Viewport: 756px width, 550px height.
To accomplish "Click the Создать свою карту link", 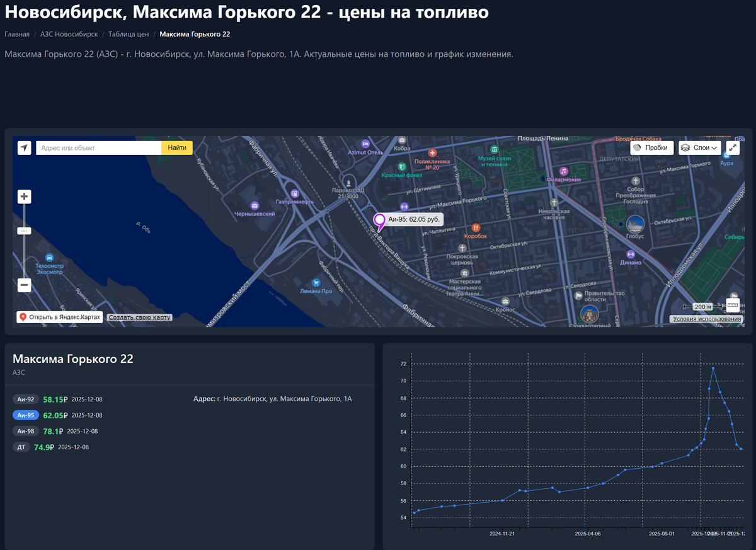I will (140, 318).
